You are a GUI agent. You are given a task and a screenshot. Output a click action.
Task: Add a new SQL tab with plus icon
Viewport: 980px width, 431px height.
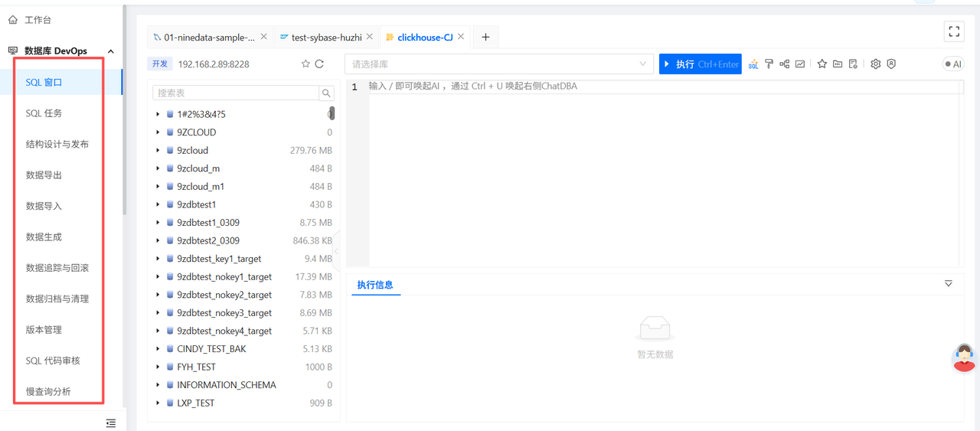(x=485, y=37)
